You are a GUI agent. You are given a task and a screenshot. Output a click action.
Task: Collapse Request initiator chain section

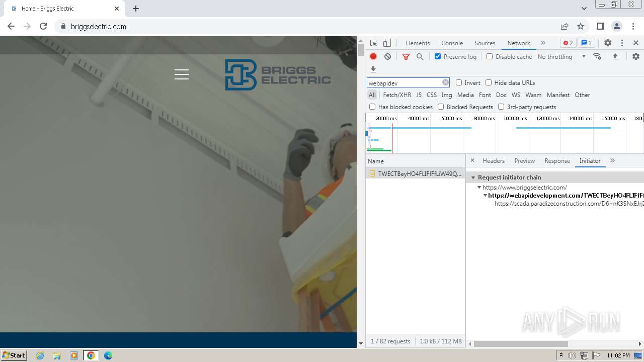coord(473,177)
